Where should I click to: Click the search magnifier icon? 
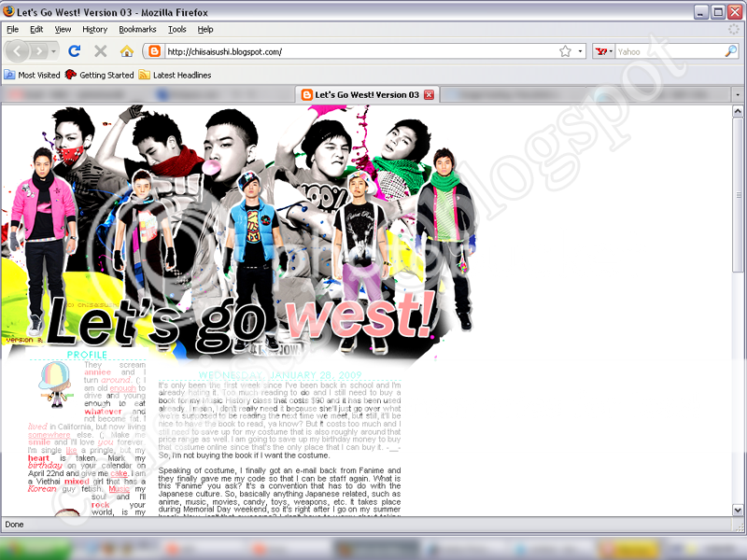point(730,51)
